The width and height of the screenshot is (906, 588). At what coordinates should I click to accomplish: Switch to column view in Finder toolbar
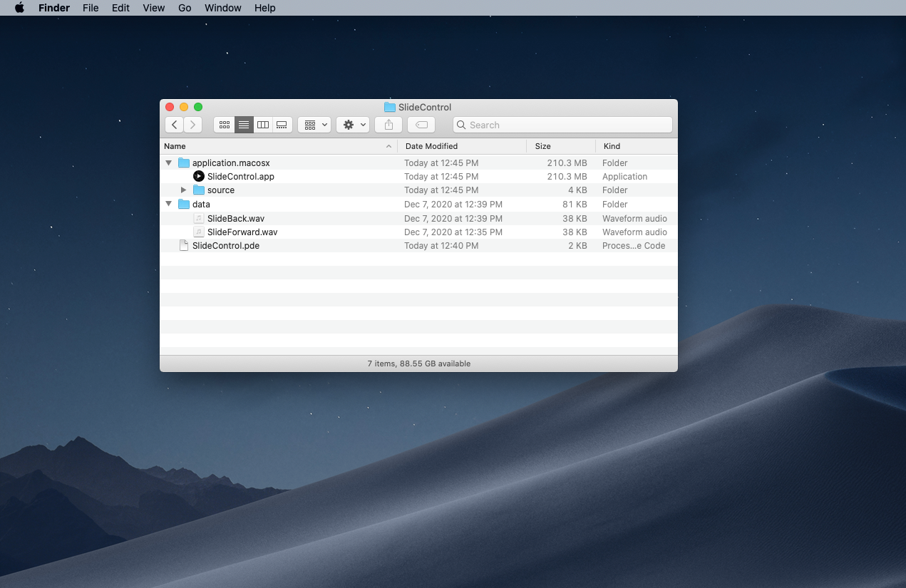pos(263,125)
